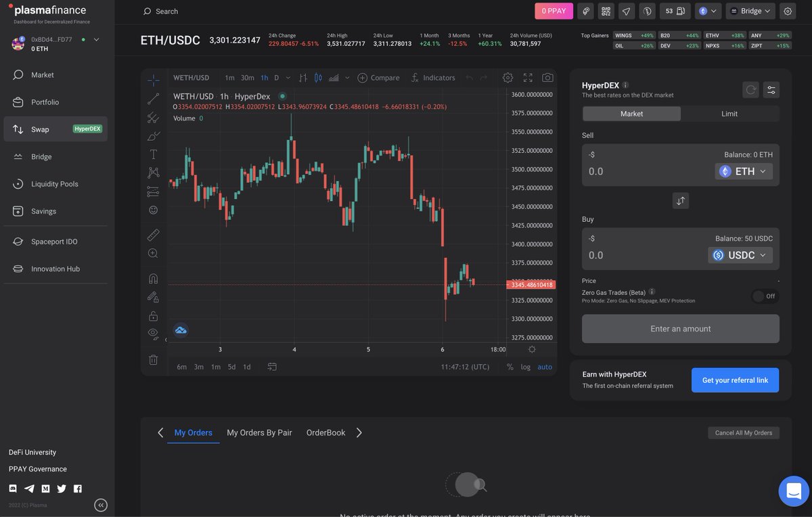Screen dimensions: 812x517
Task: Open the emoji icons tool
Action: coord(154,210)
